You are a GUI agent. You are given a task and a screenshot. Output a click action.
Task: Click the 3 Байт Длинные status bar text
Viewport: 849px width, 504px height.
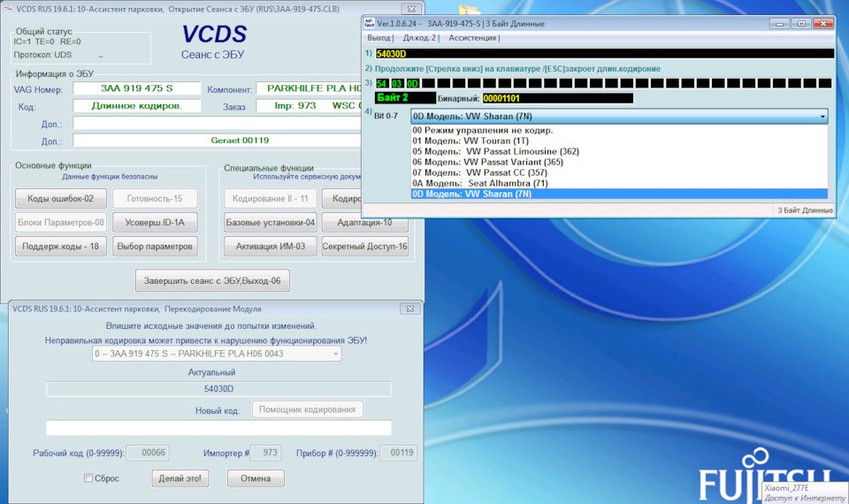[x=805, y=210]
